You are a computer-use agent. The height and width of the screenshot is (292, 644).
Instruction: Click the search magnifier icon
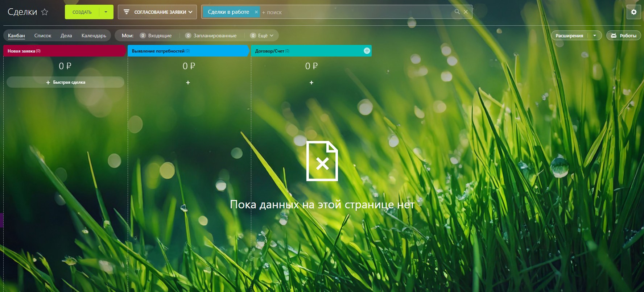tap(457, 12)
